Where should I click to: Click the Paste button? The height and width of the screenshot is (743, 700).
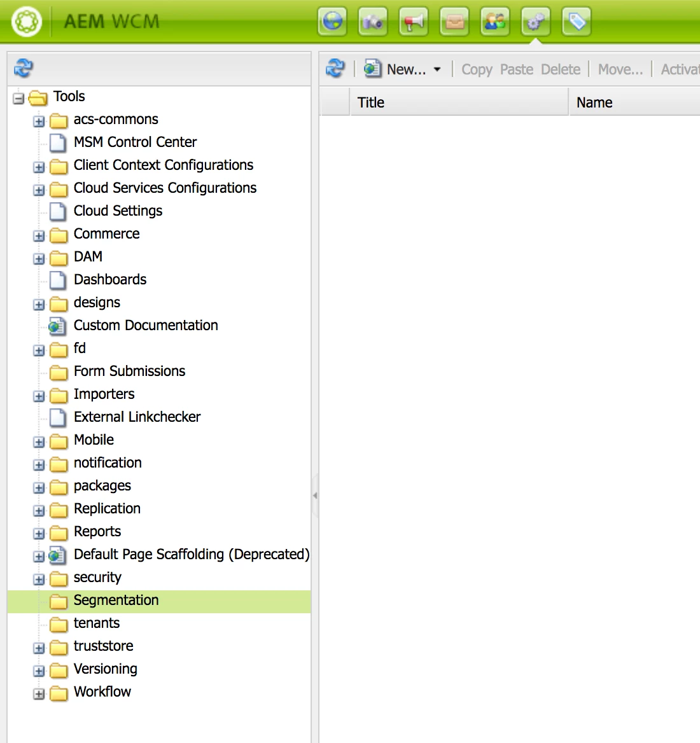pyautogui.click(x=517, y=69)
